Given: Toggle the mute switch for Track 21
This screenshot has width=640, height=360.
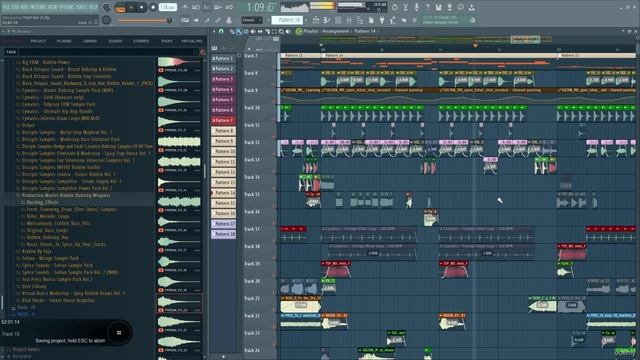Looking at the screenshot, I should (273, 310).
